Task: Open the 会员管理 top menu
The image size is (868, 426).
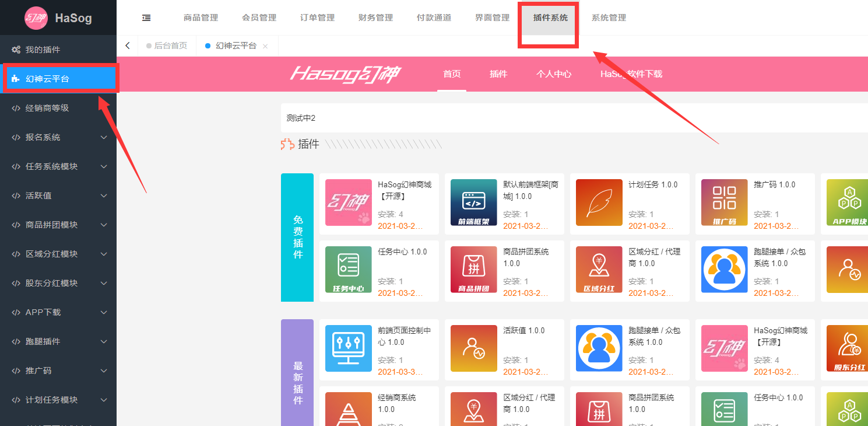Action: point(259,18)
